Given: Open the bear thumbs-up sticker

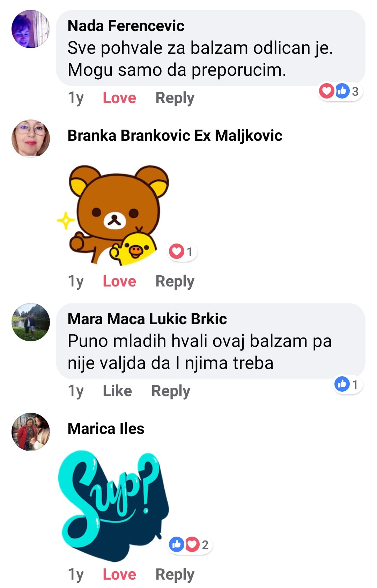Looking at the screenshot, I should pos(113,215).
